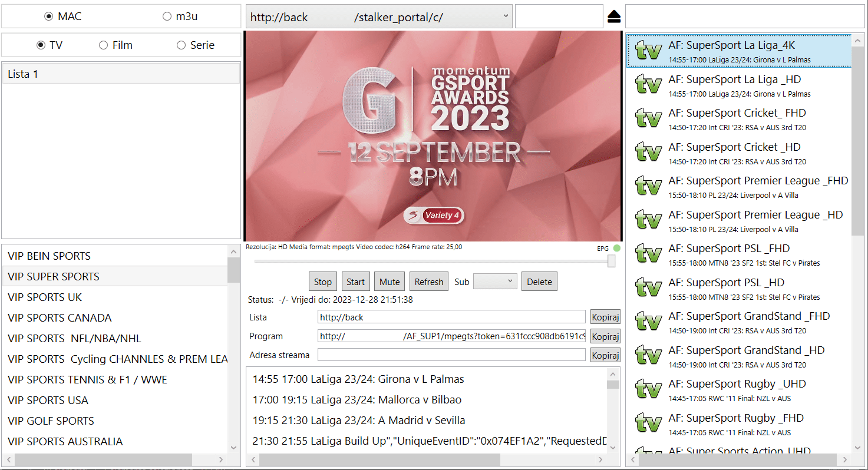This screenshot has width=868, height=470.
Task: Click the category list horizontal scrollbar thumb
Action: [103, 459]
